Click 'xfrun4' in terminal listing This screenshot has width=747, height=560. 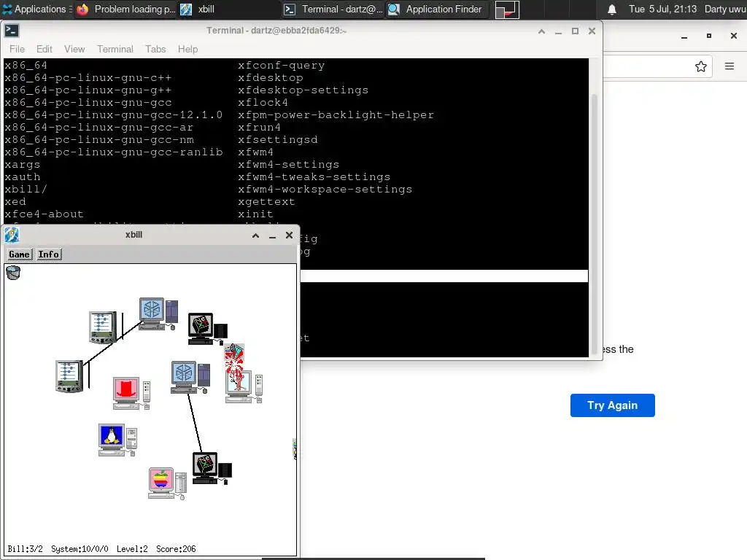(x=259, y=127)
